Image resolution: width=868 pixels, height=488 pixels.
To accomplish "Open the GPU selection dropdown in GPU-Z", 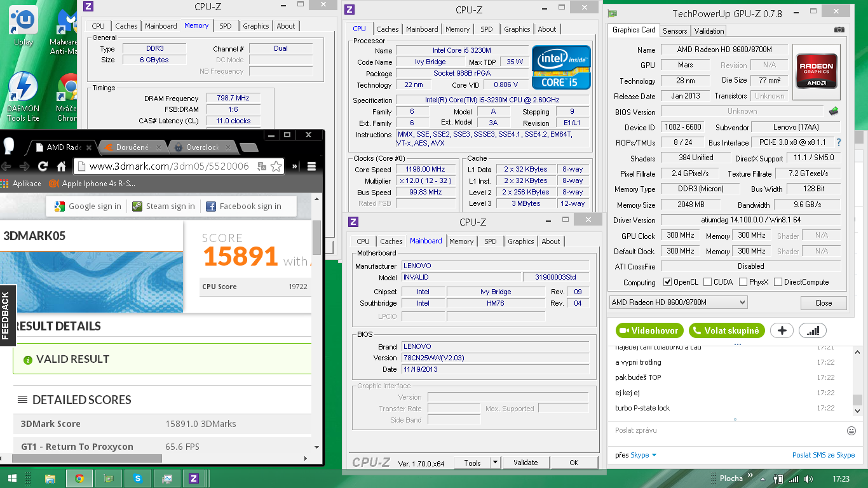I will tap(678, 302).
